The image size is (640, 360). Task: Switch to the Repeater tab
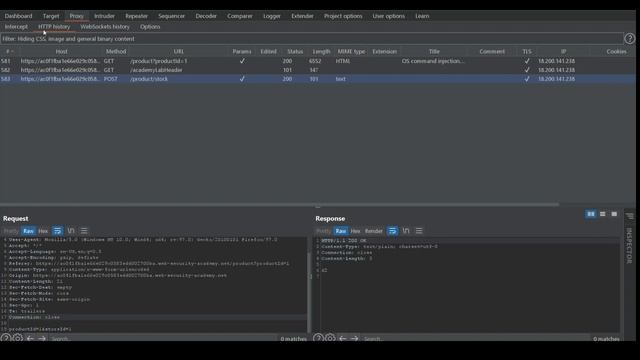(136, 16)
